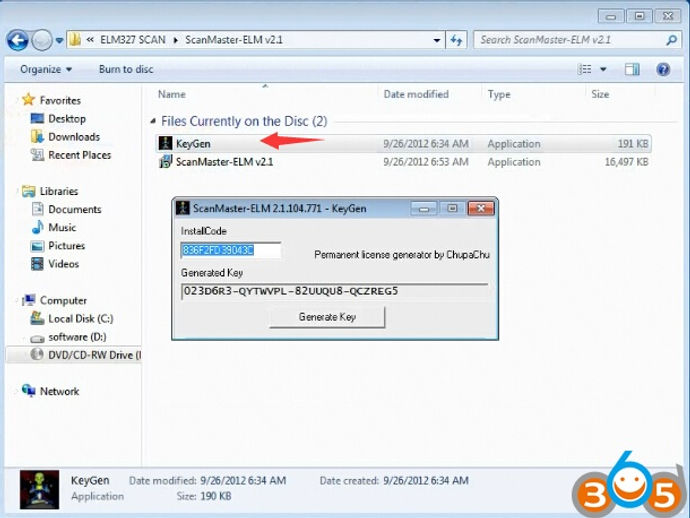Click the Music library note icon
The image size is (690, 518).
pyautogui.click(x=37, y=227)
